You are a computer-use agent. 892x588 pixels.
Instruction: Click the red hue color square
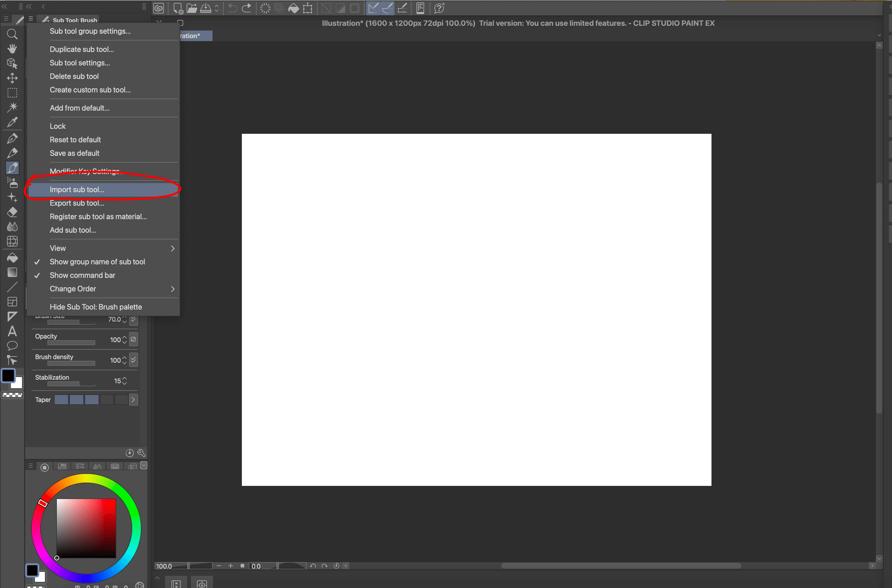pos(86,528)
